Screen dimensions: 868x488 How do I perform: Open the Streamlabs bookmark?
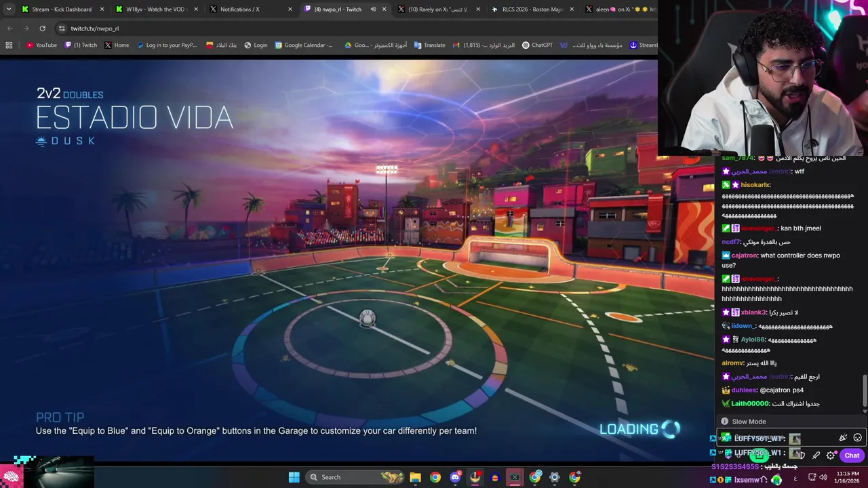[x=644, y=45]
